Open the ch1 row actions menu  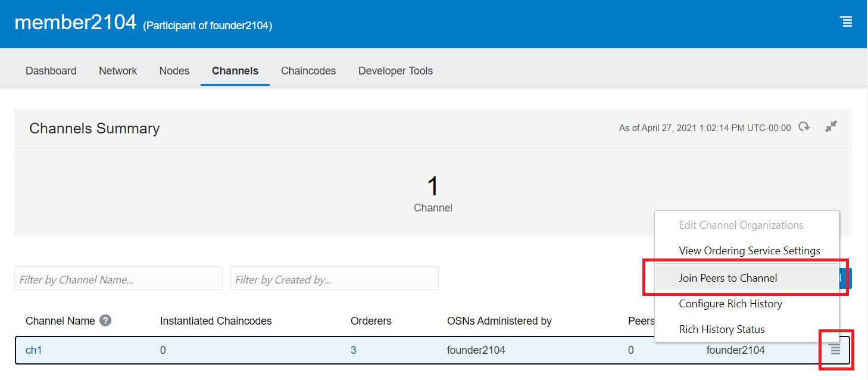(x=835, y=350)
